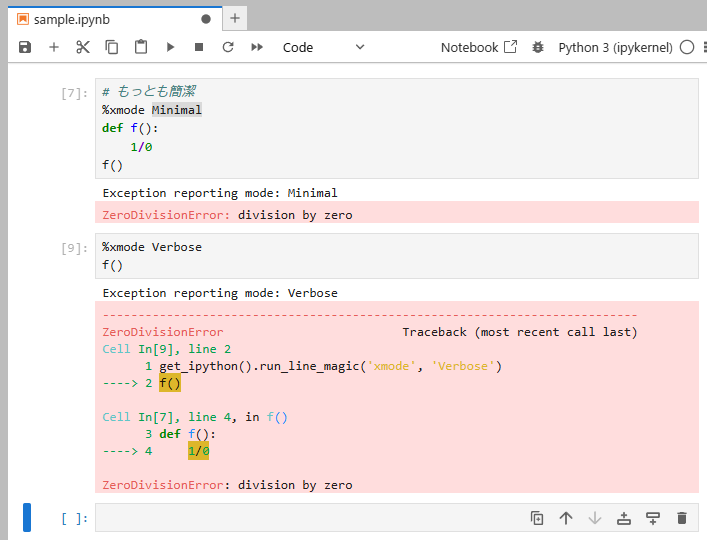Click into the empty code cell input

point(310,518)
